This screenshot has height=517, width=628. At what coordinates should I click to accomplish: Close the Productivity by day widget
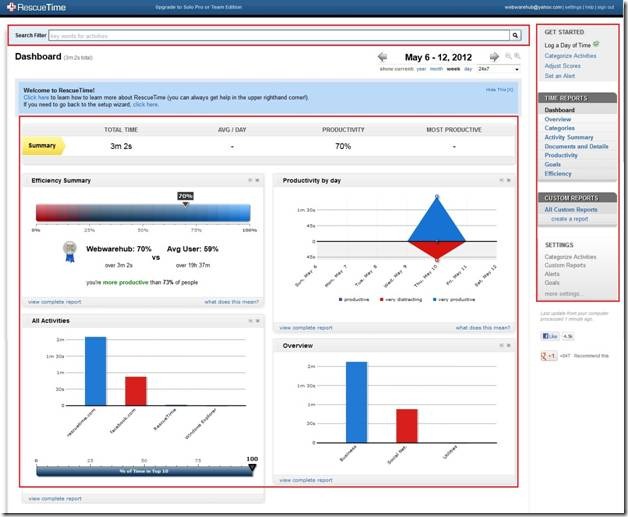click(509, 180)
